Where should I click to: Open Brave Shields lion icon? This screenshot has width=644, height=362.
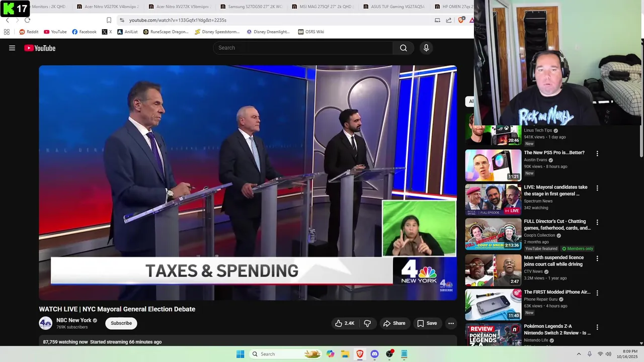pyautogui.click(x=461, y=20)
